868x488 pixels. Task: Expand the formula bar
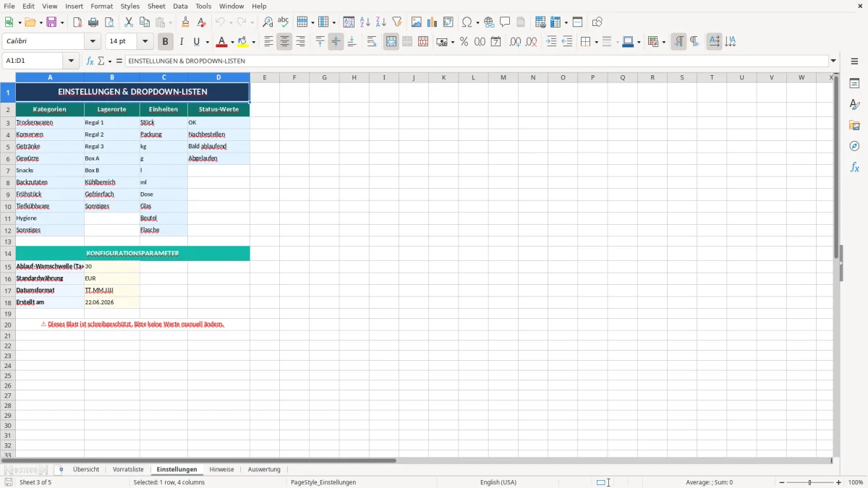coord(833,61)
